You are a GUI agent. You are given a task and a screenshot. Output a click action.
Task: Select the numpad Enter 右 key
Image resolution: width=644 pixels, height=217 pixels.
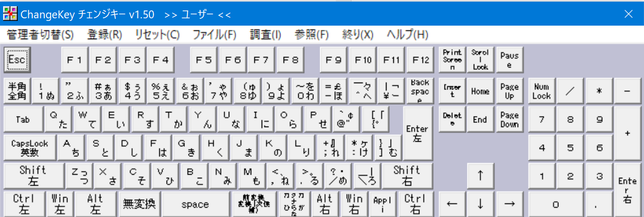click(x=628, y=190)
